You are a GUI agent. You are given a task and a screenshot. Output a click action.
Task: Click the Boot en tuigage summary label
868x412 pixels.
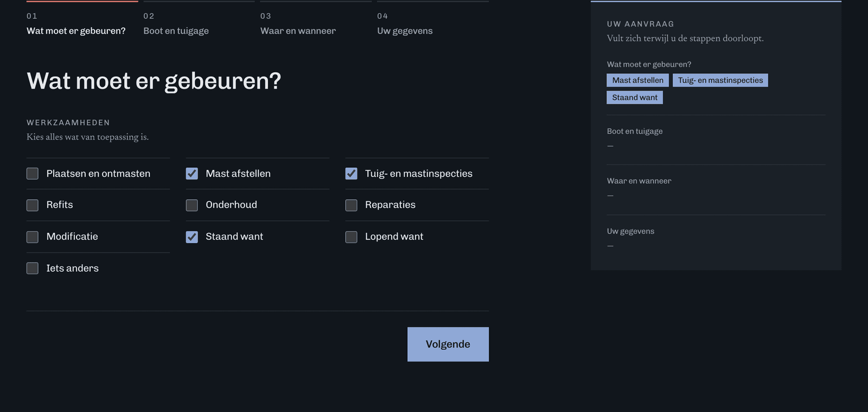(635, 131)
